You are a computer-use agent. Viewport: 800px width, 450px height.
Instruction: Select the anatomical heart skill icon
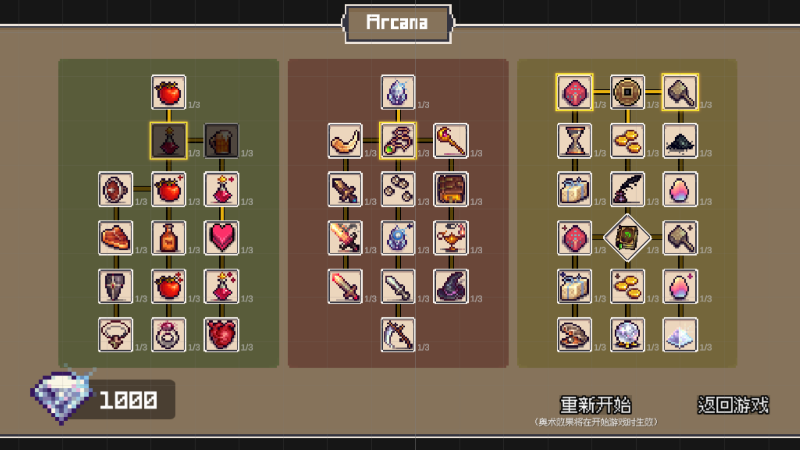221,335
